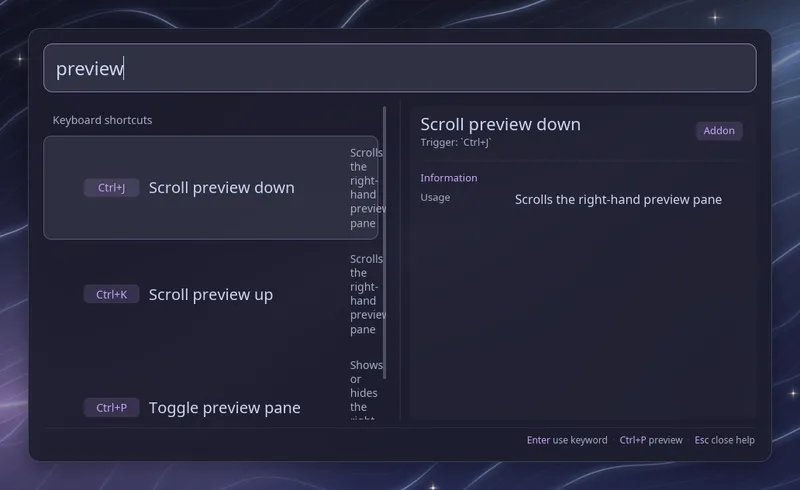Click the Ctrl+J shortcut badge
This screenshot has height=490, width=800.
(x=111, y=188)
